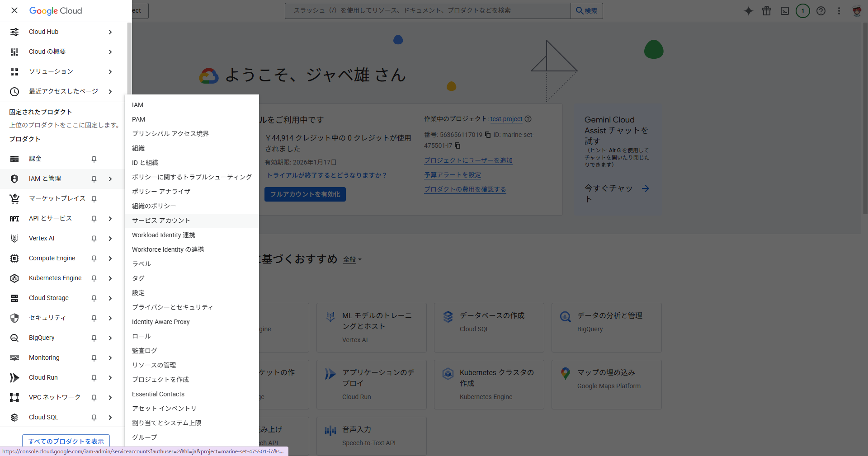Select サービス アカウント from the submenu
The image size is (868, 456).
click(161, 221)
